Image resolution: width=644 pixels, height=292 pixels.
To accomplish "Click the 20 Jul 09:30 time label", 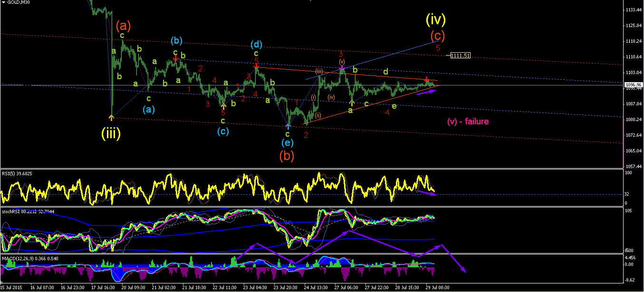I will coord(134,288).
